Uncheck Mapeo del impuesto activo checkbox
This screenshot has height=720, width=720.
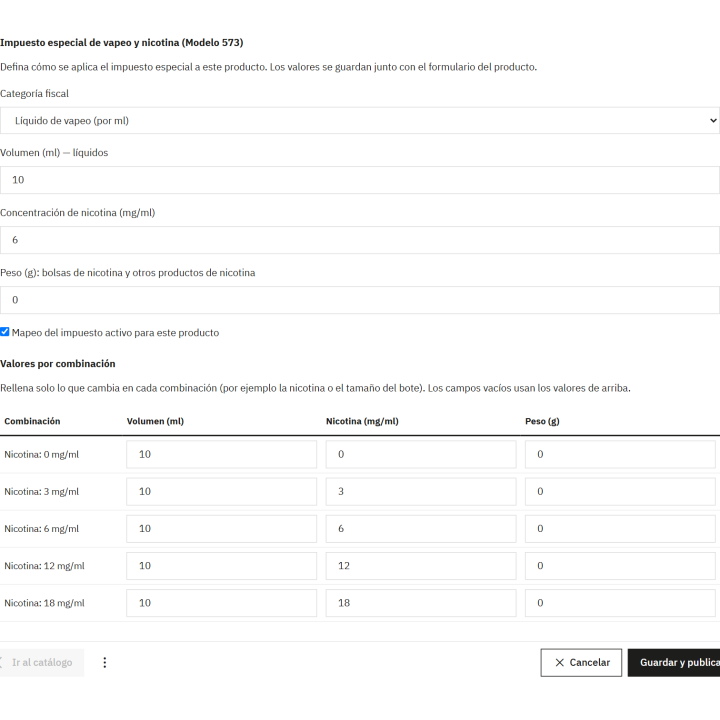coord(5,332)
